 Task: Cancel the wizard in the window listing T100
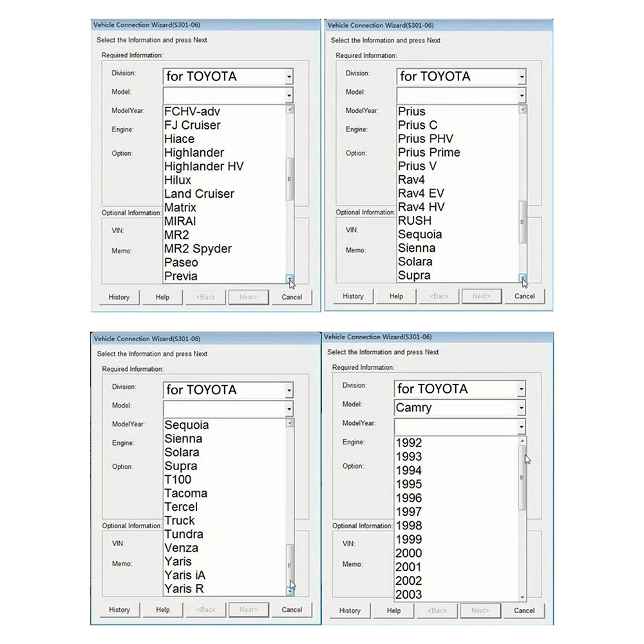point(292,610)
